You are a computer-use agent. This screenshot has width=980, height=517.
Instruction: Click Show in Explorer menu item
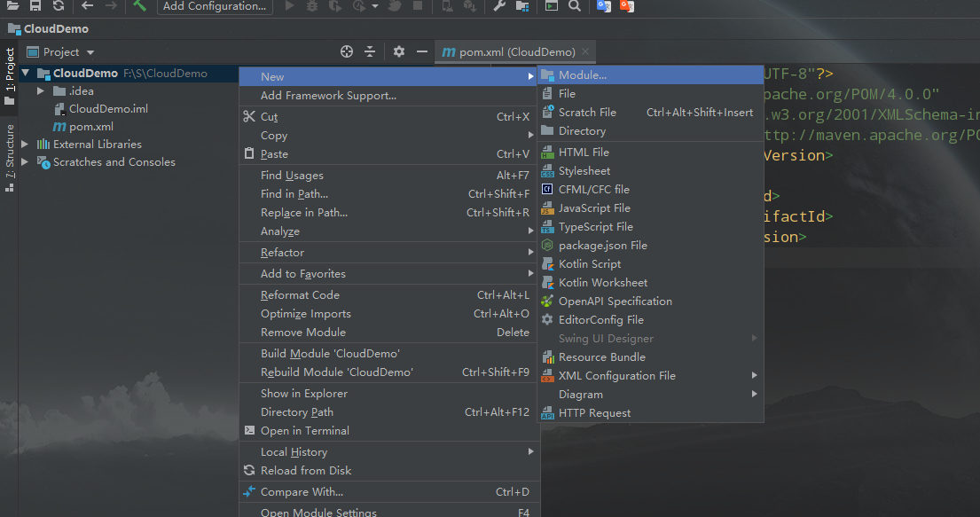click(x=388, y=394)
